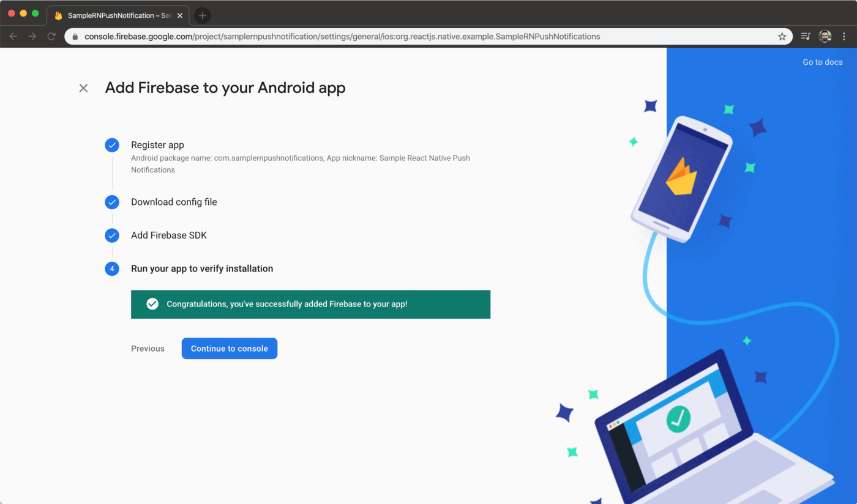Click Continue to console
This screenshot has width=857, height=504.
[230, 349]
